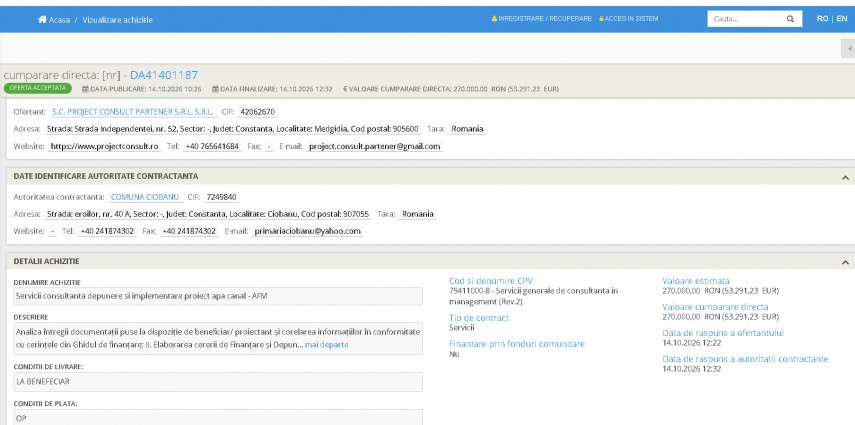The height and width of the screenshot is (425, 855).
Task: Click the Cod si denumire CPV label
Action: click(491, 281)
